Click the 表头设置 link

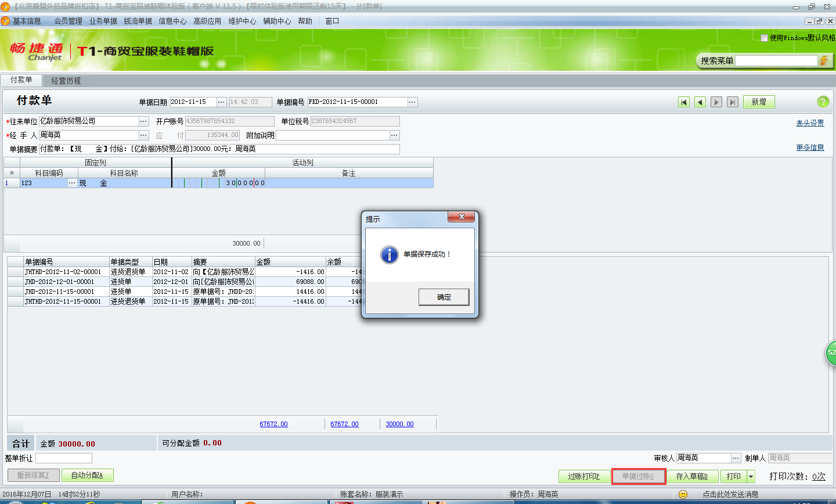810,123
